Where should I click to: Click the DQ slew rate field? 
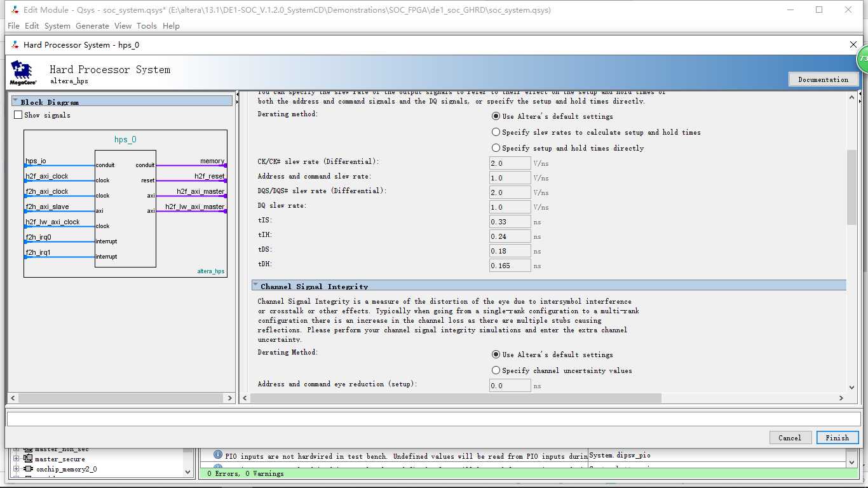pos(510,207)
